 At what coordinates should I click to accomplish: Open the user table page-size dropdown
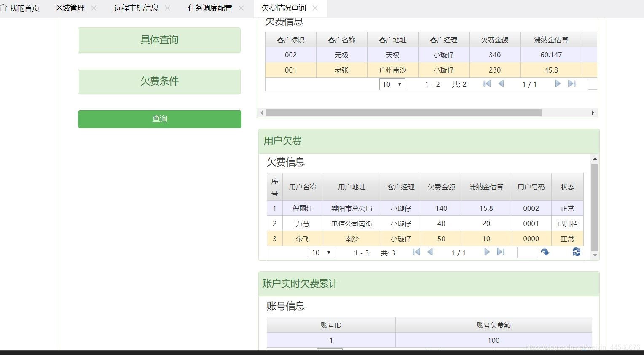tap(321, 253)
